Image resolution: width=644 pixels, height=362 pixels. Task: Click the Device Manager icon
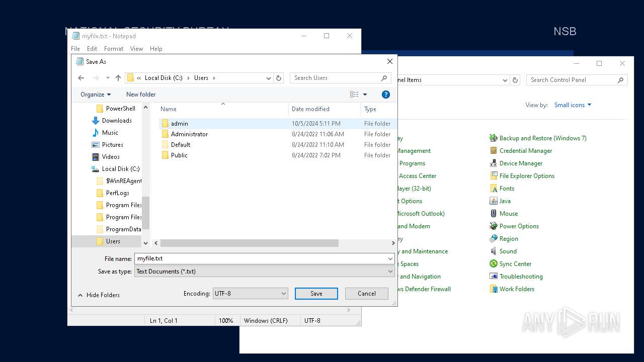pyautogui.click(x=494, y=163)
